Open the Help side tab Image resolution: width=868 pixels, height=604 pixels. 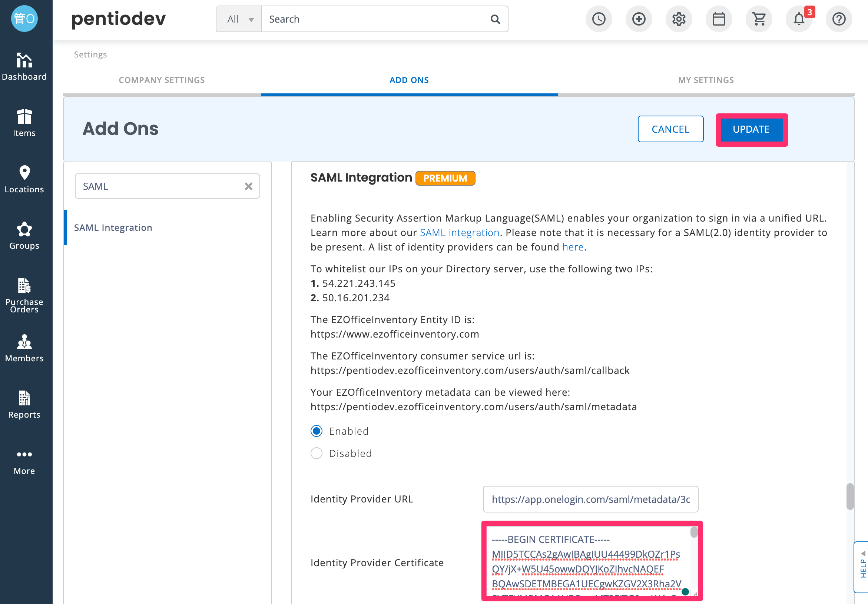(x=861, y=567)
